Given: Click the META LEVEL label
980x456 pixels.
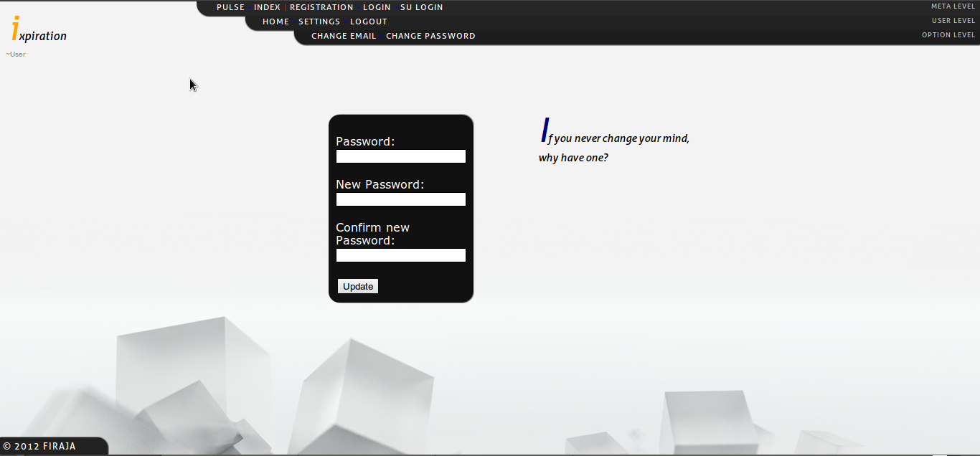Looking at the screenshot, I should (953, 6).
